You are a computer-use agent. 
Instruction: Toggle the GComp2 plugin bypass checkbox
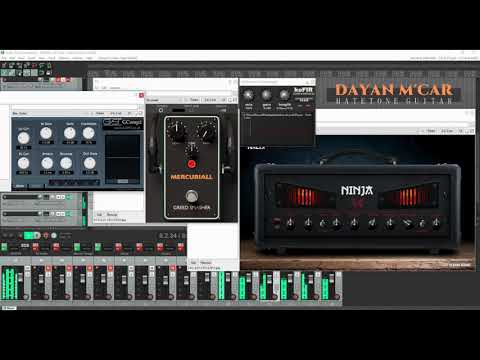pos(140,114)
